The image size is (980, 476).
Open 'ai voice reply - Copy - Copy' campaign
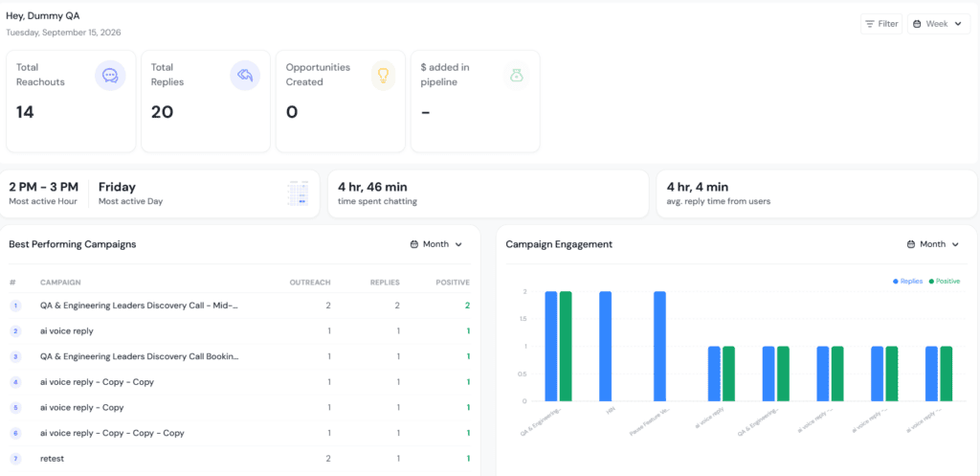click(x=97, y=382)
